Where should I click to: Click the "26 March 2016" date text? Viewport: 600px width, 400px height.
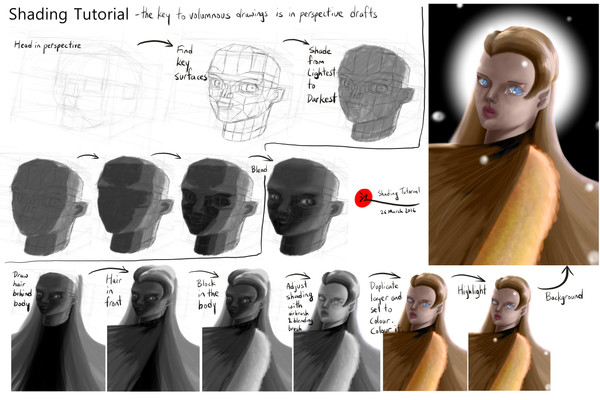[x=398, y=211]
